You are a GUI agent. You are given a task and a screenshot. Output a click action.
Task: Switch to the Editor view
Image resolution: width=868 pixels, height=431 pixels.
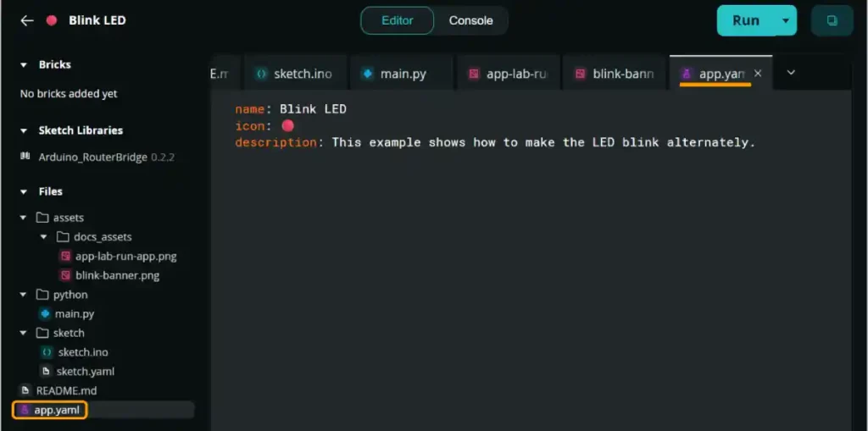point(398,20)
